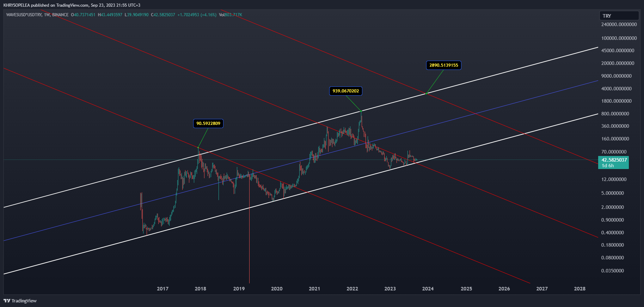Click the 2020 label on time axis
Viewport: 644px width, 307px height.
(277, 289)
